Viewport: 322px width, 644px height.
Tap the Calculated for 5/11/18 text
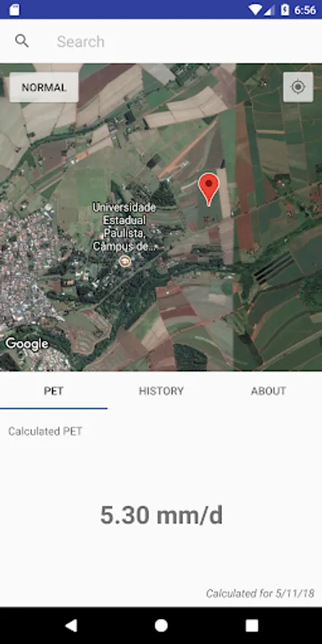pyautogui.click(x=260, y=593)
